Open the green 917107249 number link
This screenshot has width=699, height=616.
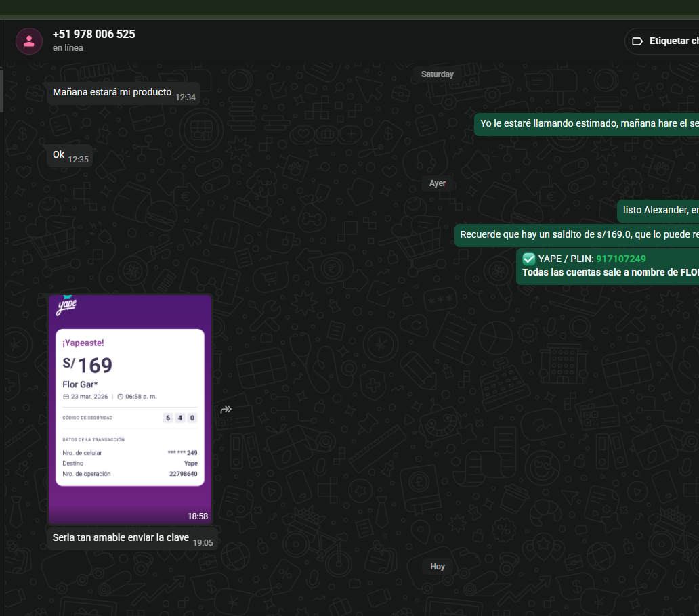(x=620, y=259)
